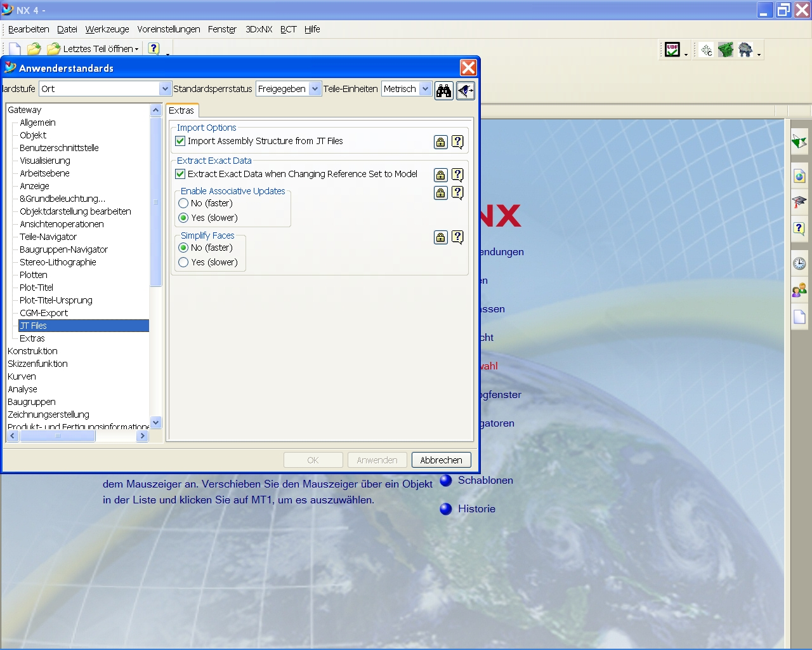Image resolution: width=812 pixels, height=650 pixels.
Task: Click lock icon for Simplify Faces
Action: point(441,237)
